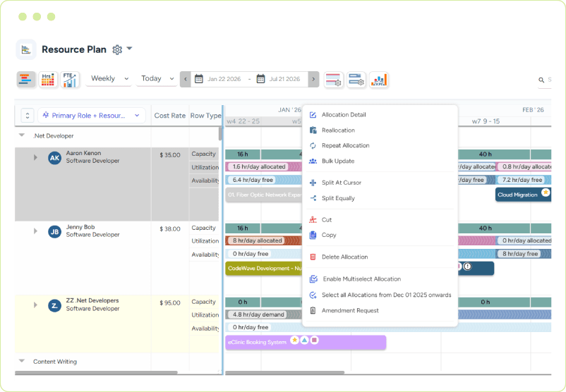This screenshot has width=566, height=392.
Task: Click the $ 95.00 cost rate cell
Action: (x=170, y=303)
